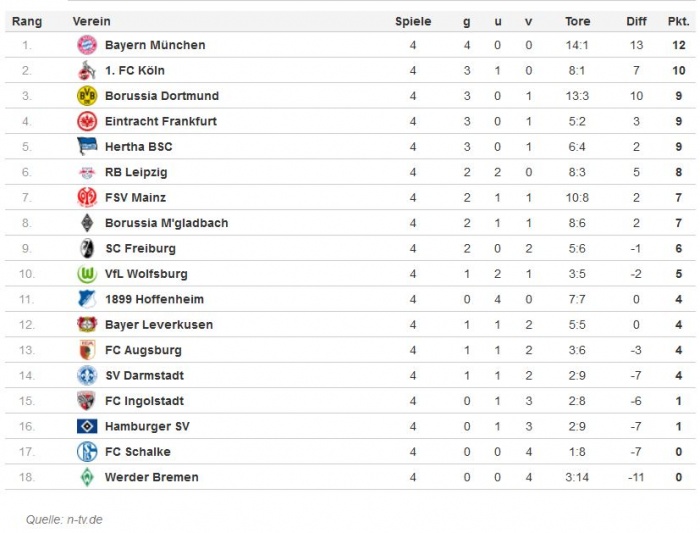Click the Werder Bremen green diamond logo

tap(87, 477)
